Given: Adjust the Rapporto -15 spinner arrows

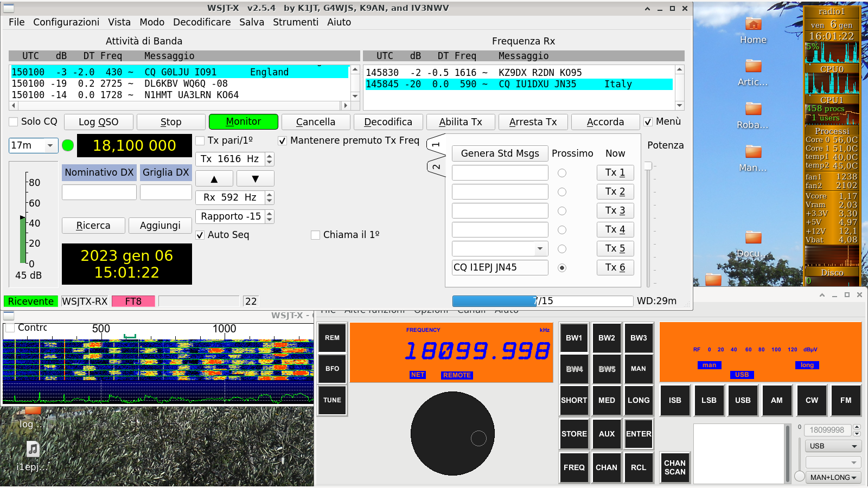Looking at the screenshot, I should pos(270,216).
